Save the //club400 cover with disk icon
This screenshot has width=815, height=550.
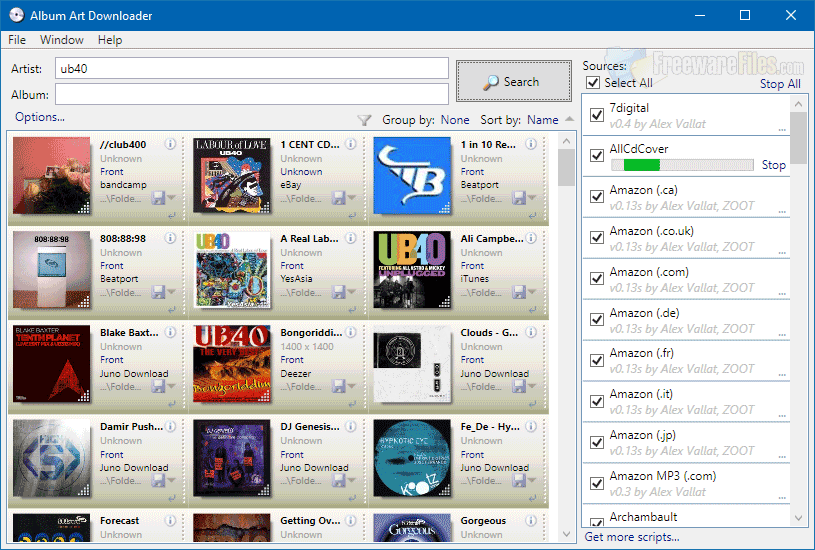(x=158, y=198)
